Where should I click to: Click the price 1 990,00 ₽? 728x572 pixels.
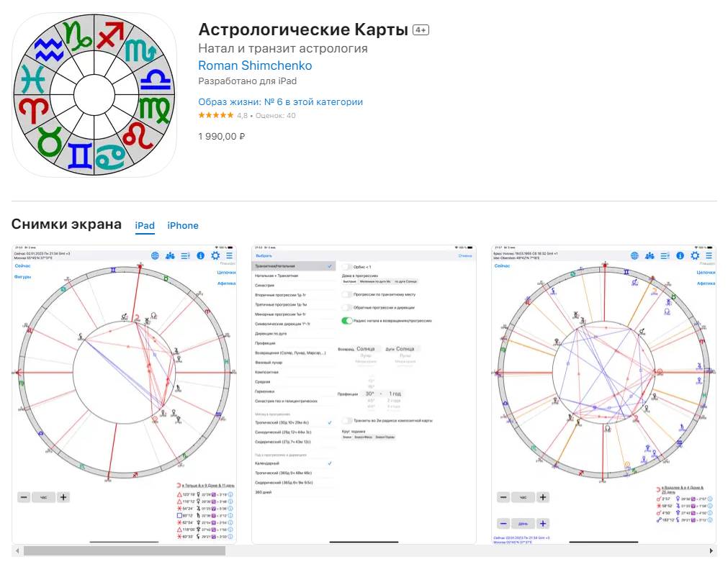[222, 137]
